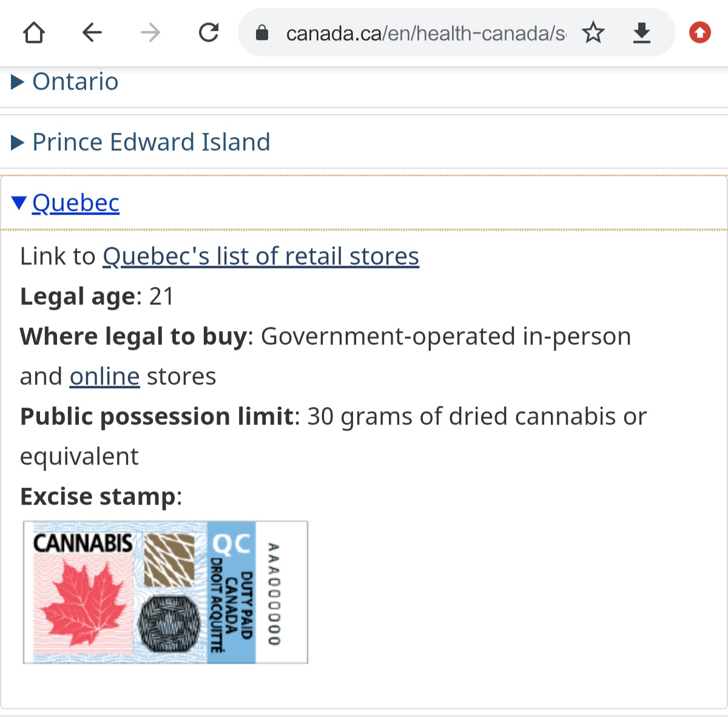Expand the Ontario section arrow

pos(18,82)
